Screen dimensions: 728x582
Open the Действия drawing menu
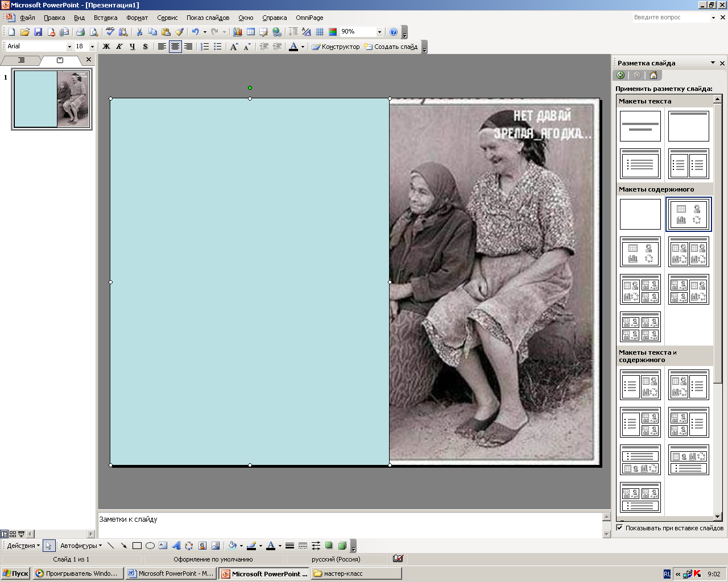(23, 546)
